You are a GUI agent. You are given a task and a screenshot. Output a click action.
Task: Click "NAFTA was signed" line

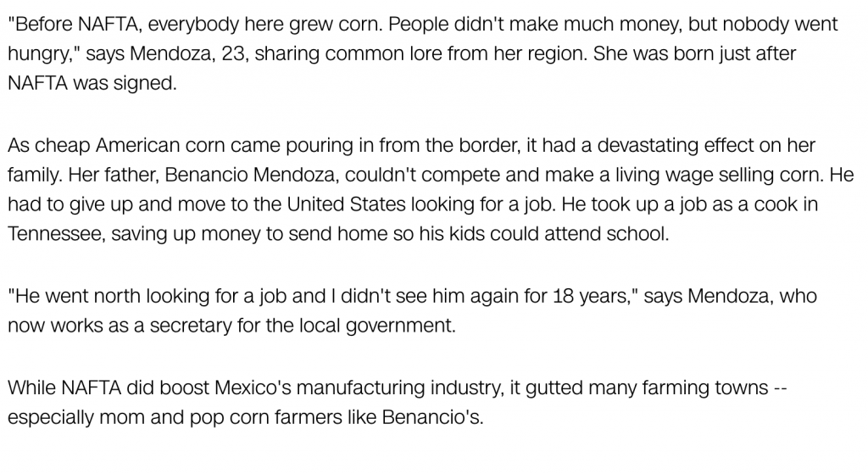point(92,83)
